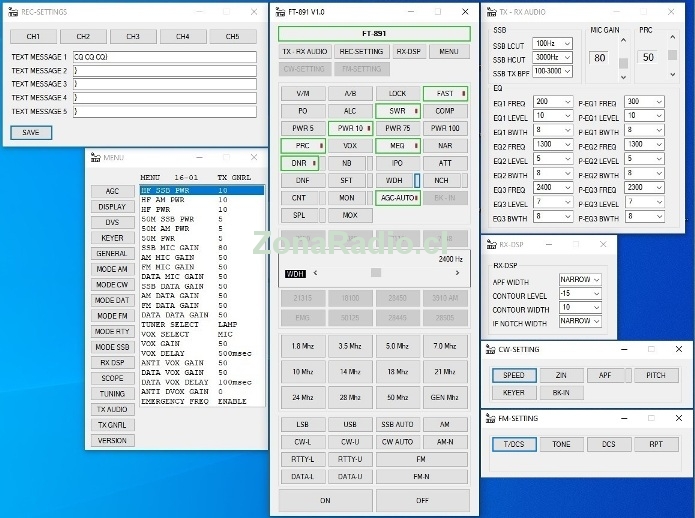Viewport: 695px width, 518px height.
Task: Toggle the AGC-AUTO button
Action: tap(398, 198)
